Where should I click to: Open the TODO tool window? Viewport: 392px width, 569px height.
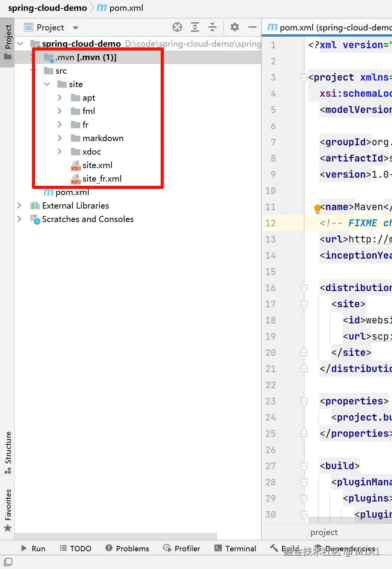tap(76, 548)
